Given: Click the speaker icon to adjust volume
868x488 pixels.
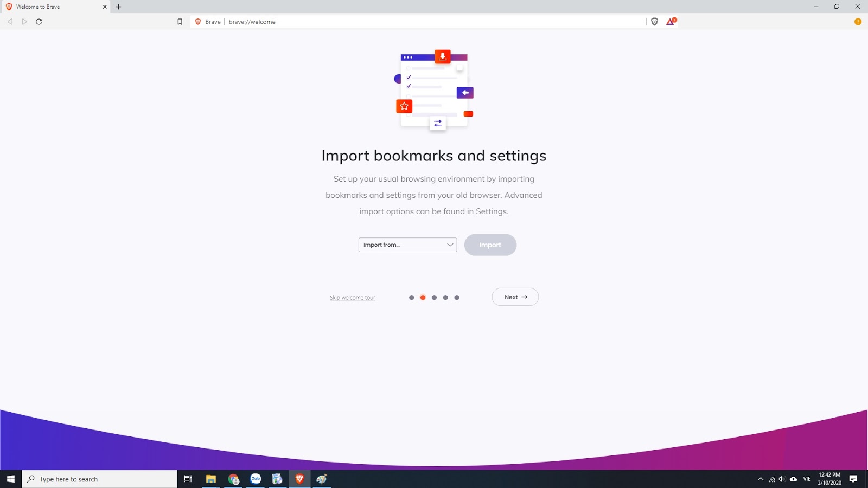Looking at the screenshot, I should (x=782, y=479).
